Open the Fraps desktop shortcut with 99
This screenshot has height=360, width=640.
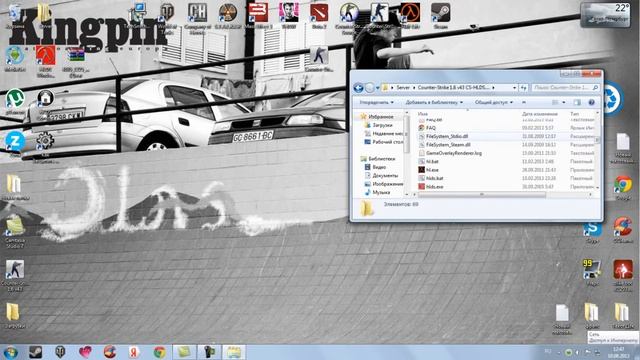tap(592, 272)
